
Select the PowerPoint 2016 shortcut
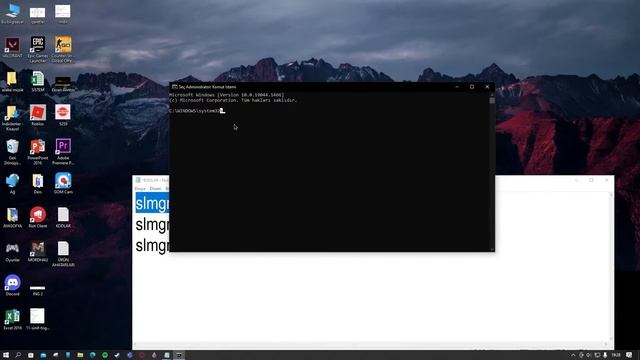[x=38, y=152]
